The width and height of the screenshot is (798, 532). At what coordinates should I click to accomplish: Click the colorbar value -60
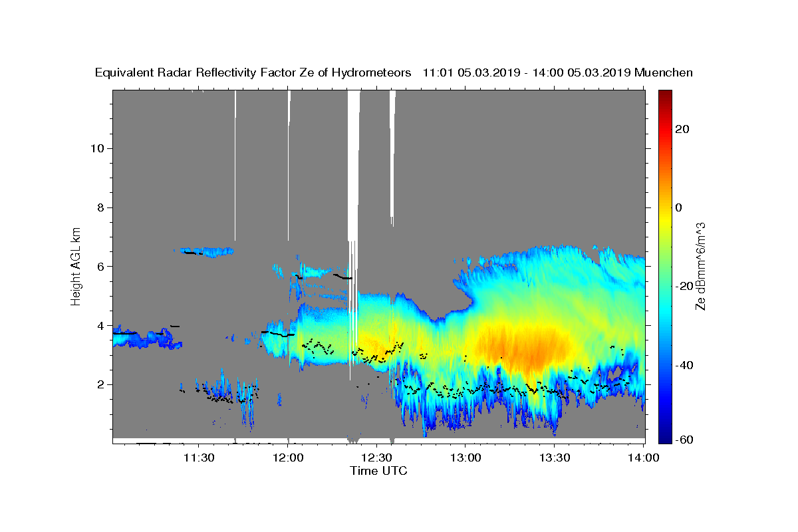(x=684, y=440)
